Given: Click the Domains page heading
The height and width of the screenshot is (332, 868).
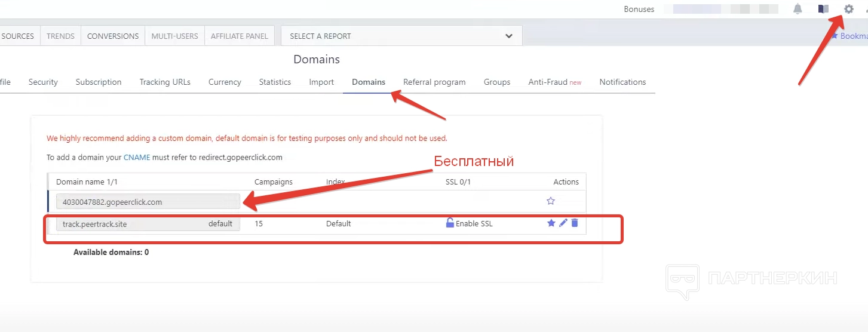Looking at the screenshot, I should 317,60.
